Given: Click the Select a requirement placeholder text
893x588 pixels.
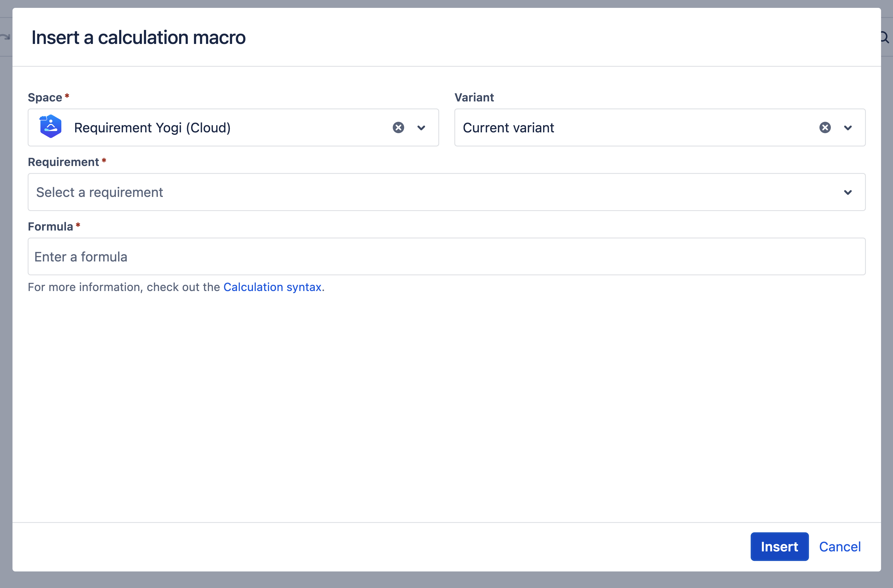Looking at the screenshot, I should [x=99, y=192].
